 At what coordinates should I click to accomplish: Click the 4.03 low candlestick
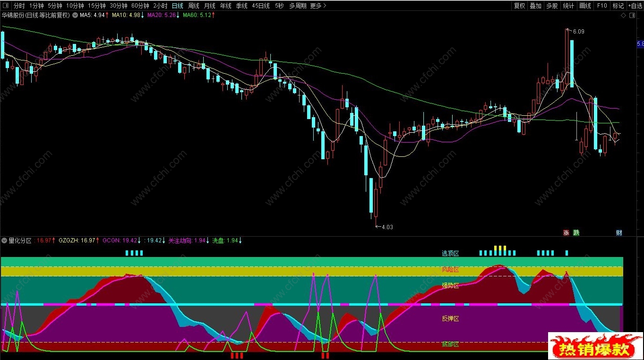376,204
